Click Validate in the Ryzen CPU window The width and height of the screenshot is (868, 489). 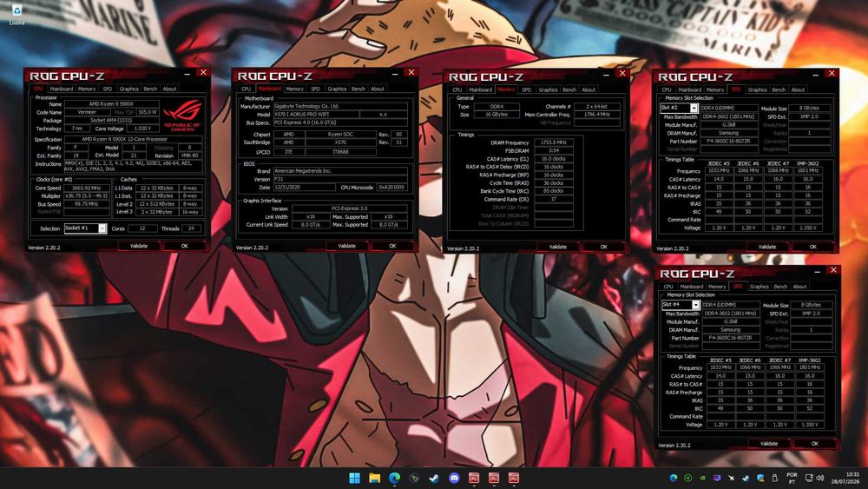pos(139,246)
